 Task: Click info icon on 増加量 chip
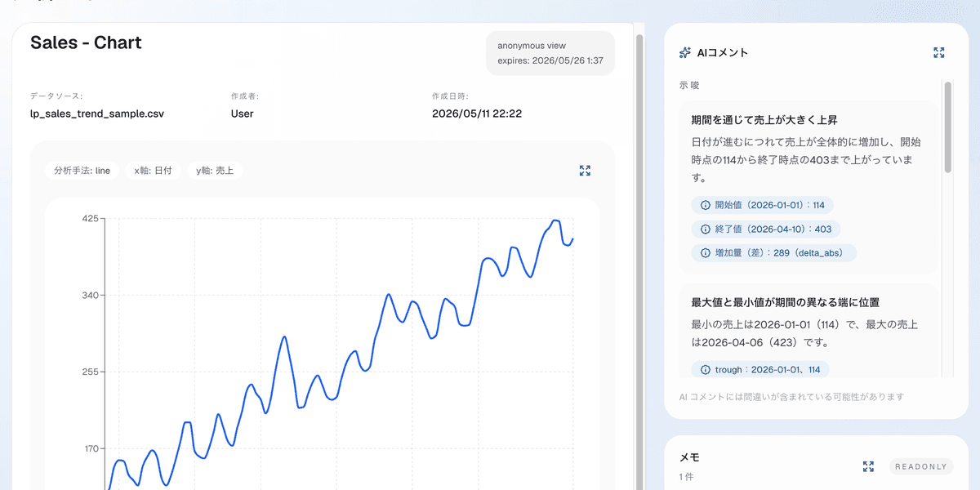(x=706, y=253)
